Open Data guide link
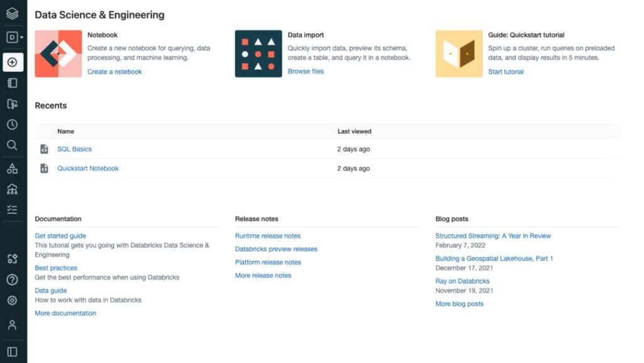This screenshot has height=363, width=644. coord(50,290)
